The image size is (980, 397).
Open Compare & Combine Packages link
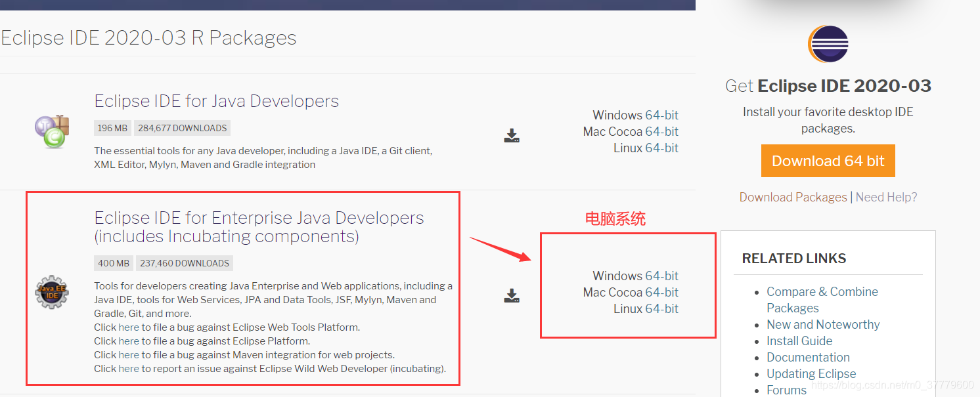[x=822, y=300]
